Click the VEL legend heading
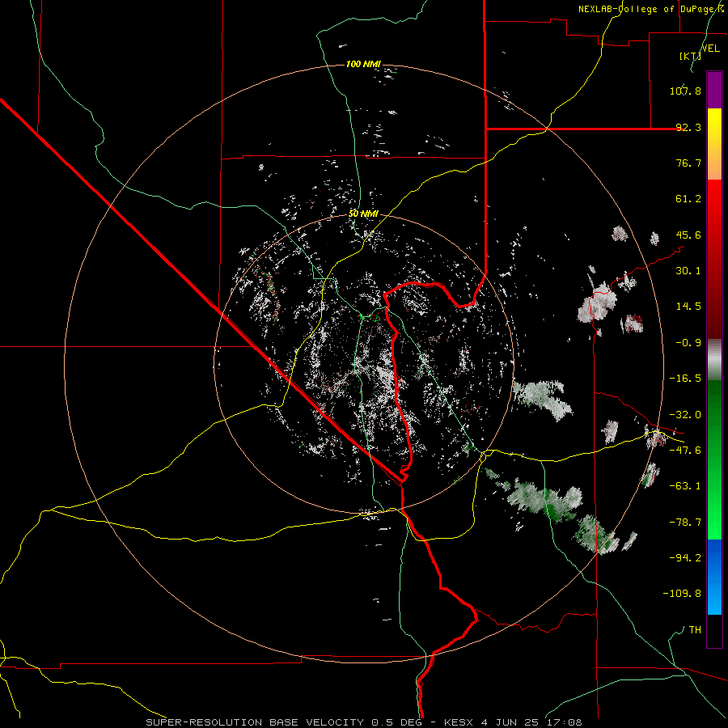Screen dimensions: 728x728 (711, 49)
